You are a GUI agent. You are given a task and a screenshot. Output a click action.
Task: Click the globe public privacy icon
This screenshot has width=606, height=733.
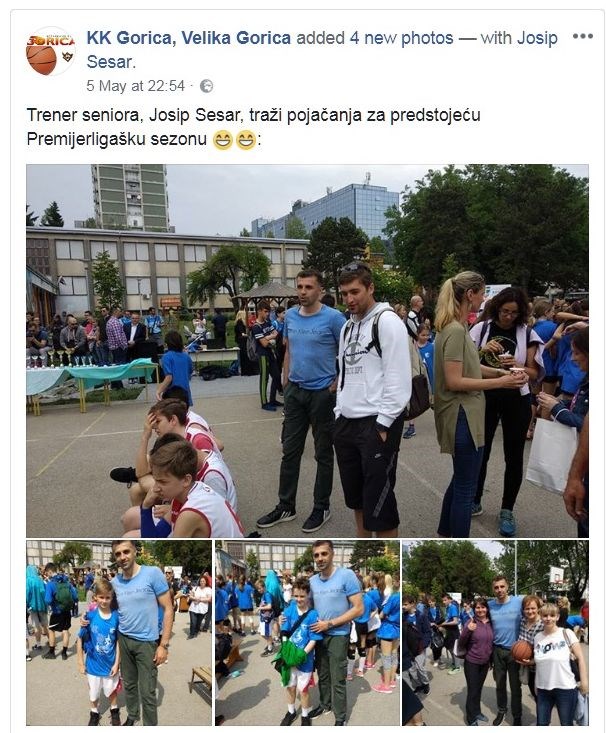pyautogui.click(x=206, y=86)
